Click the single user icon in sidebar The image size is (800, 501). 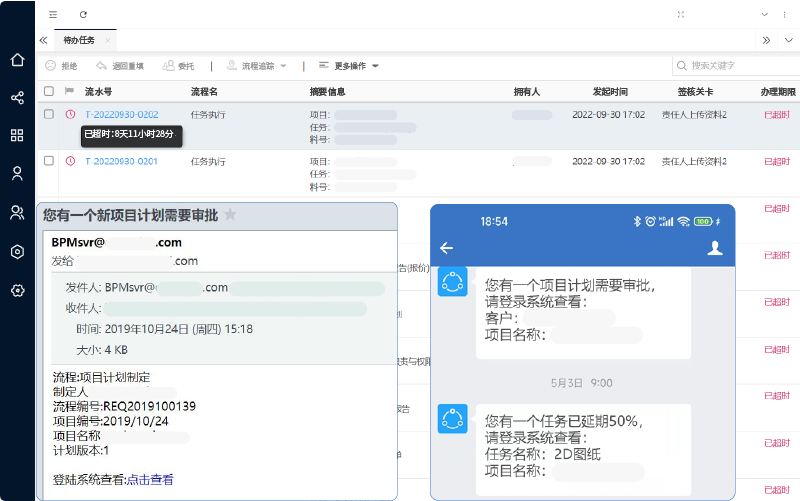tap(17, 174)
